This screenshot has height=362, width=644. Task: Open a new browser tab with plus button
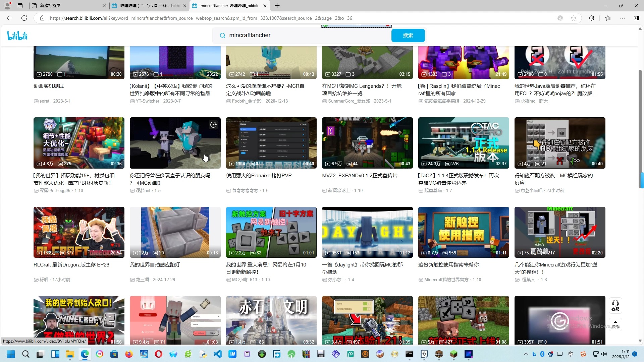tap(277, 6)
